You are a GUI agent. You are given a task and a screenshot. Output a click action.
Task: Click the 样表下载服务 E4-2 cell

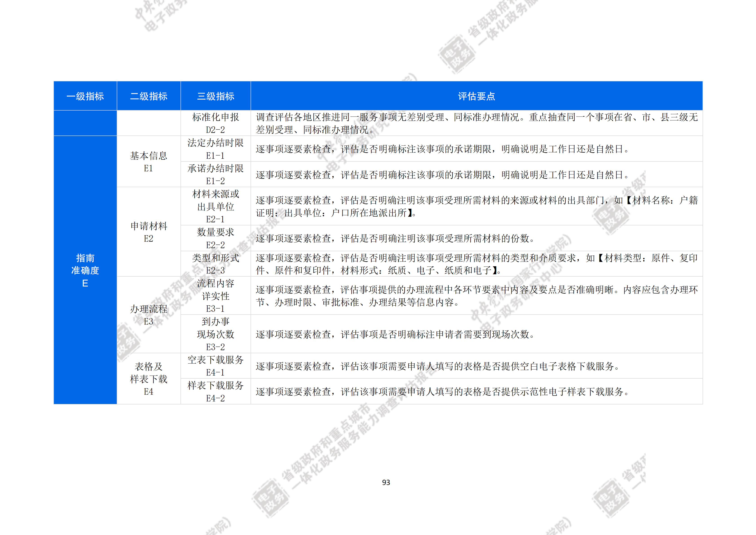pos(216,392)
